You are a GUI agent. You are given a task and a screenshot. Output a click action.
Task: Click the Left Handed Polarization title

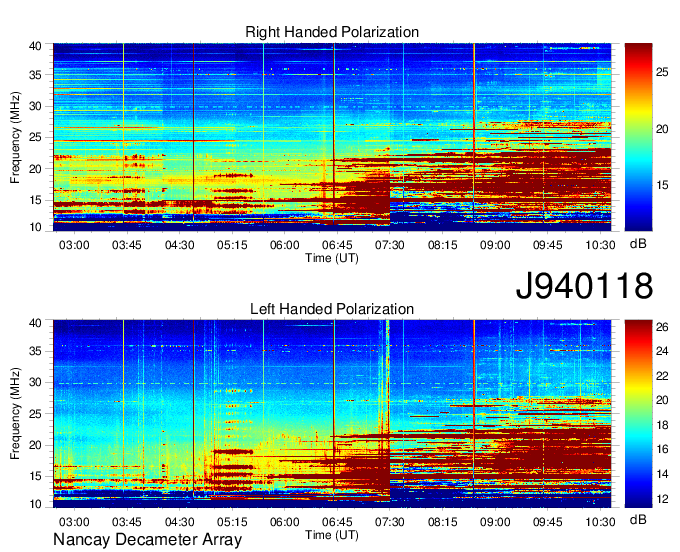332,309
